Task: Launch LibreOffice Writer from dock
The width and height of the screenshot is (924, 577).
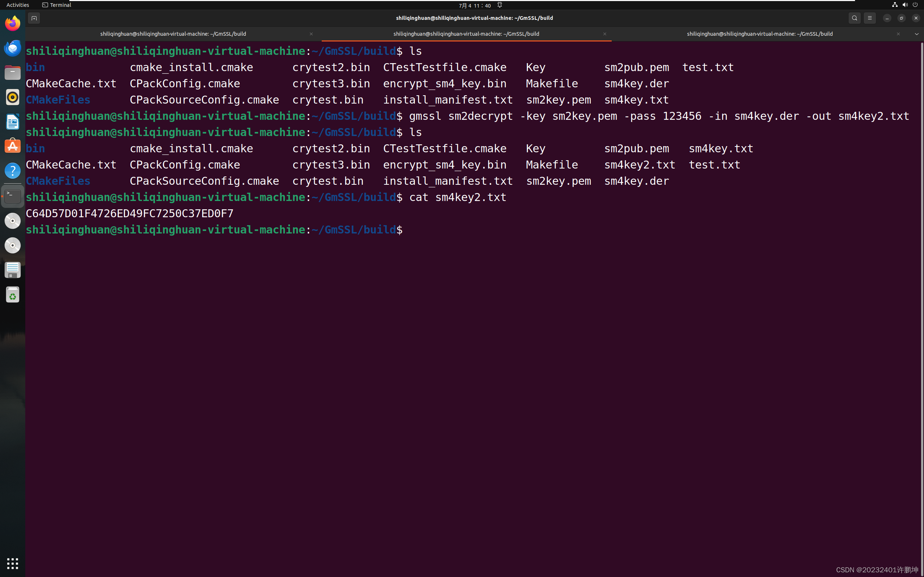Action: [x=13, y=122]
